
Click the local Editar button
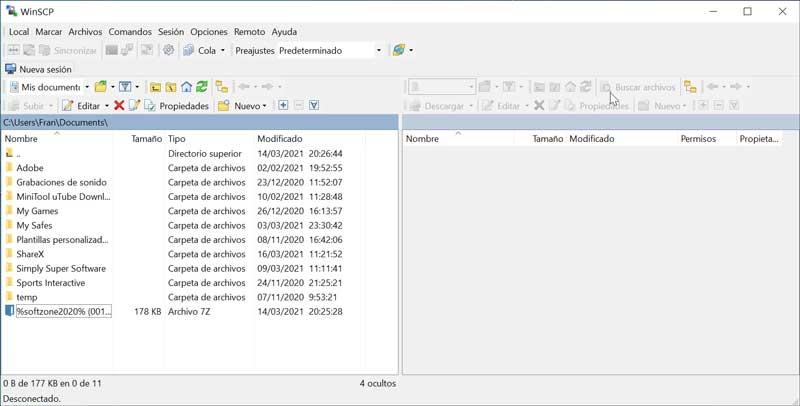pos(81,106)
